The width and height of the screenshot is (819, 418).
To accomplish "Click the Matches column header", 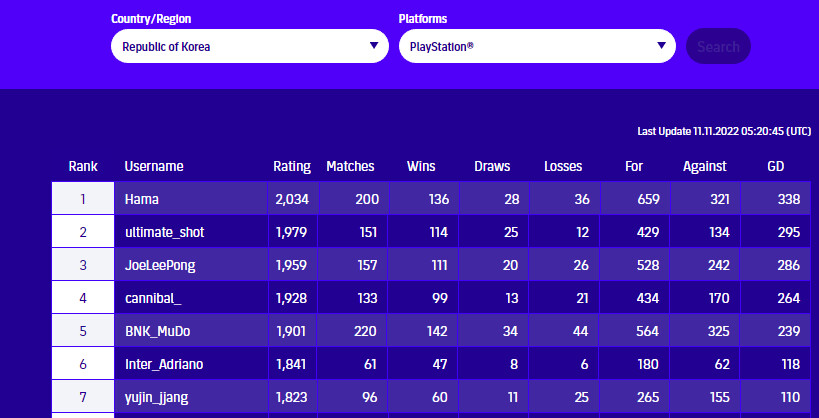I will click(350, 166).
